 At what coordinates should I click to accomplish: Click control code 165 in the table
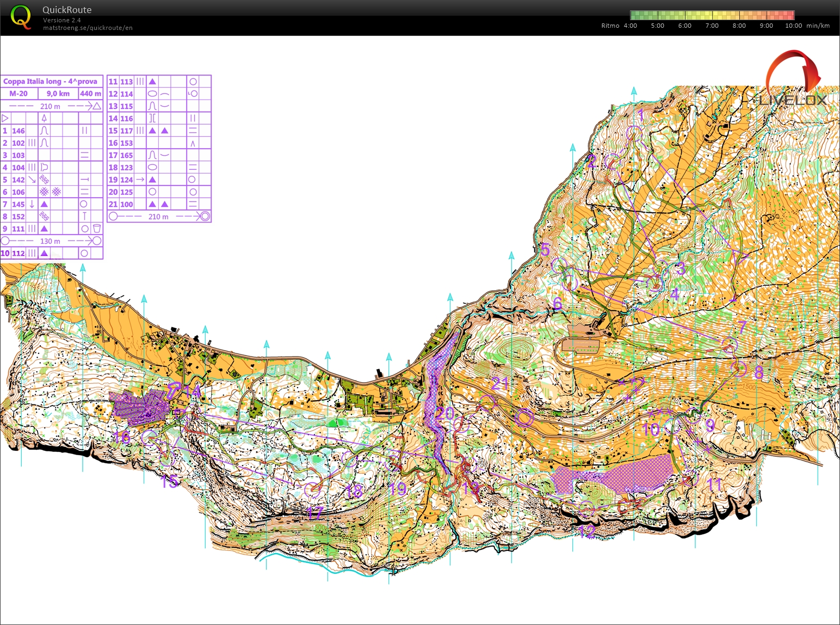point(127,155)
